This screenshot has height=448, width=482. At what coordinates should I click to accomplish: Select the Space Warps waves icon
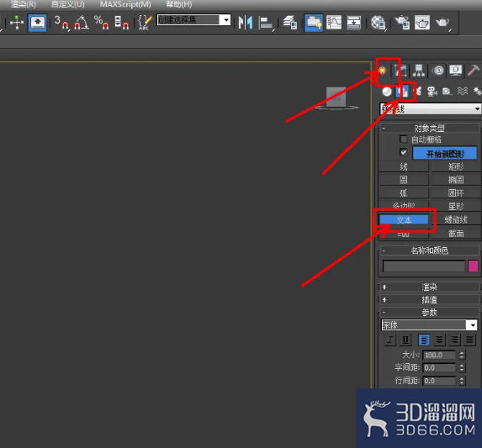pos(463,91)
